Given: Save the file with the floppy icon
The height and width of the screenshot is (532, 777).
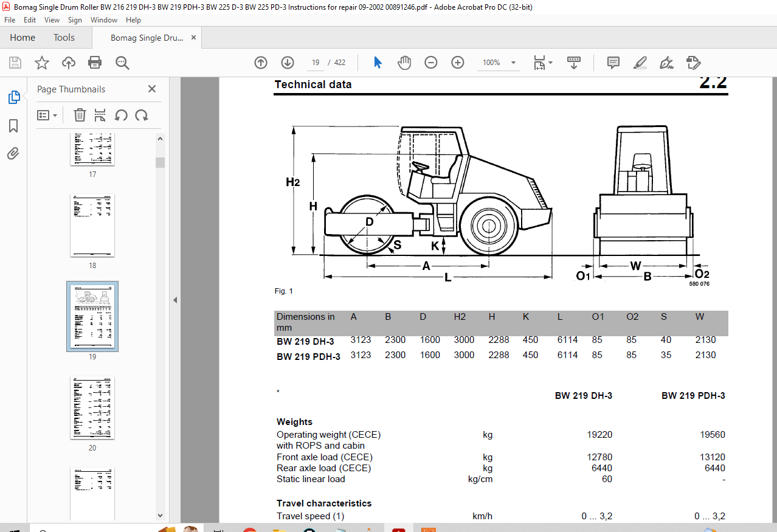Looking at the screenshot, I should [15, 63].
